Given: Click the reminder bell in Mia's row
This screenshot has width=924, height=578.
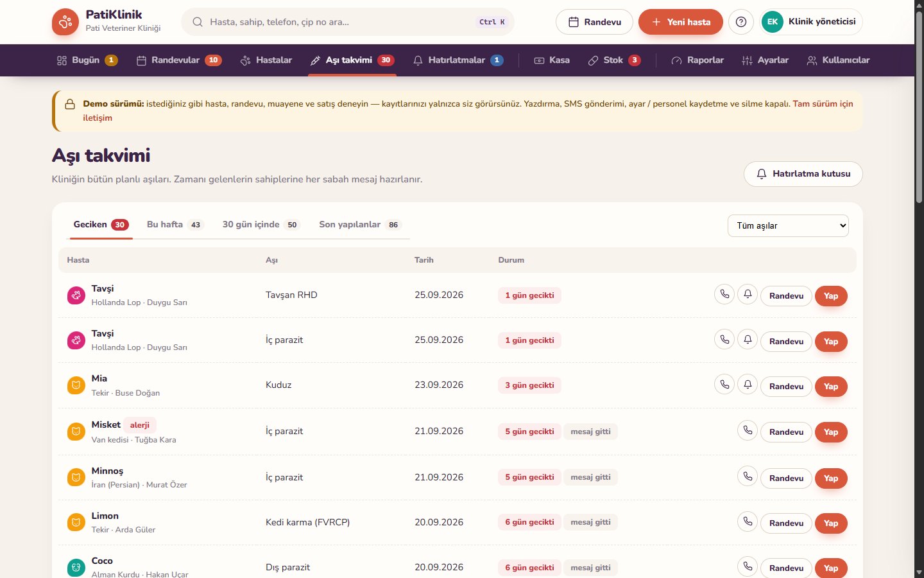Looking at the screenshot, I should (x=748, y=384).
